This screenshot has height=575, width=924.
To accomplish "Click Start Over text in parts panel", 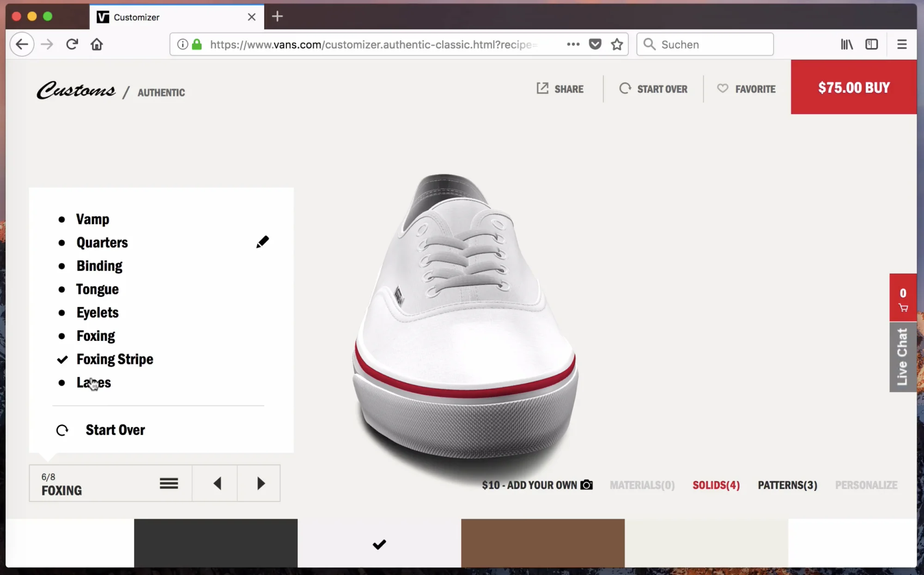I will click(x=115, y=430).
